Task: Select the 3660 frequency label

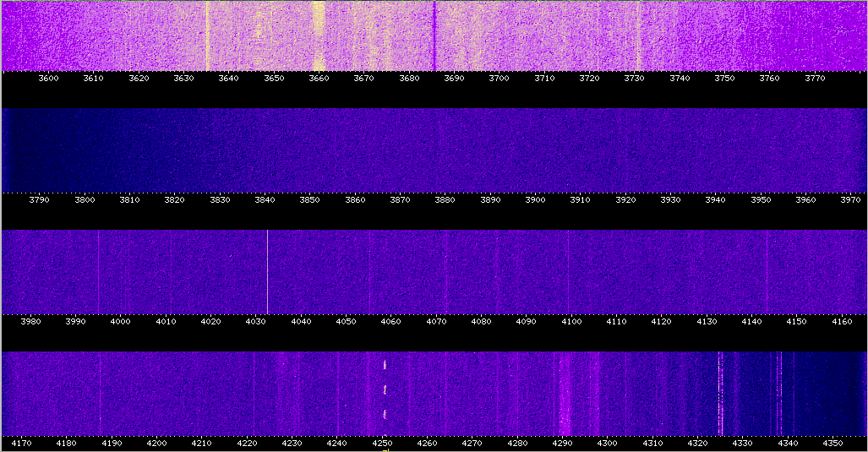Action: (x=319, y=79)
